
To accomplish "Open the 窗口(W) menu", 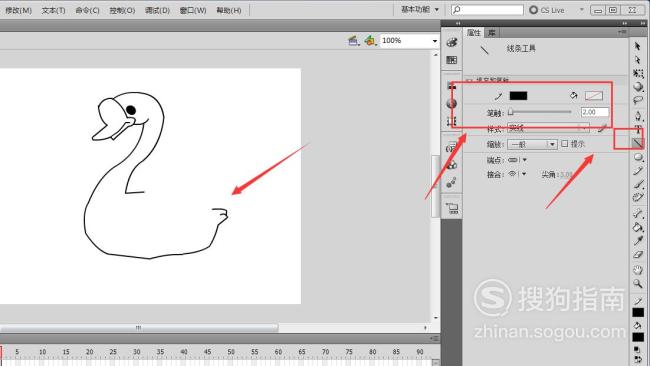I will 193,10.
